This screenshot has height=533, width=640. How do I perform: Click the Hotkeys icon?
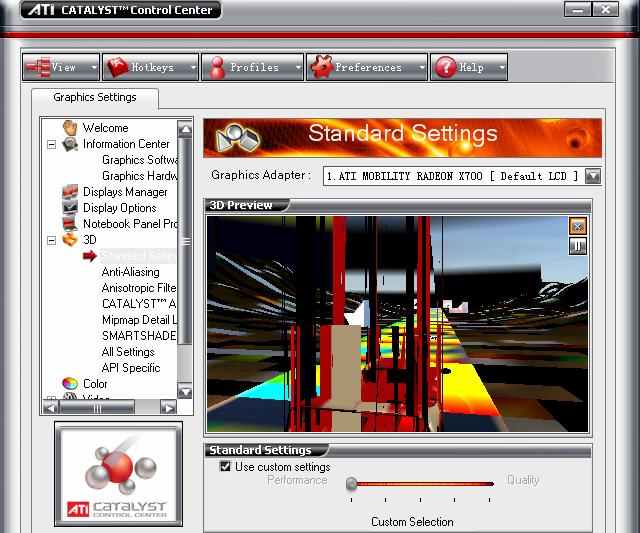coord(117,67)
